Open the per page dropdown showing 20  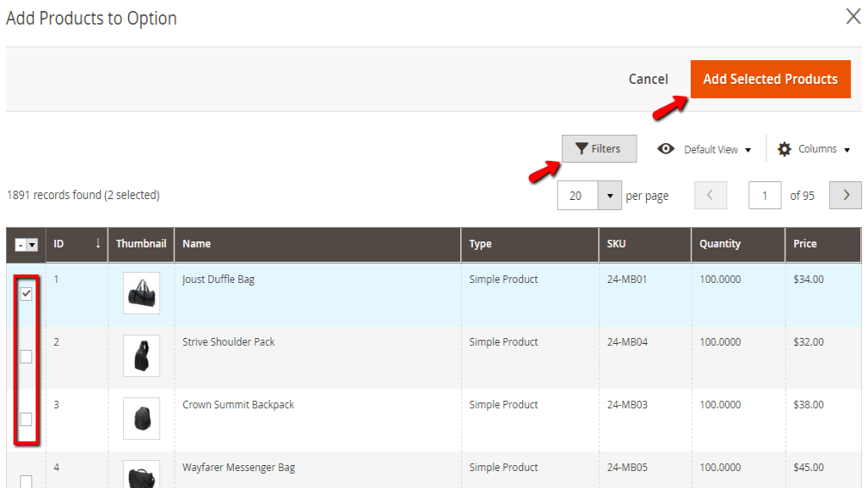click(608, 195)
